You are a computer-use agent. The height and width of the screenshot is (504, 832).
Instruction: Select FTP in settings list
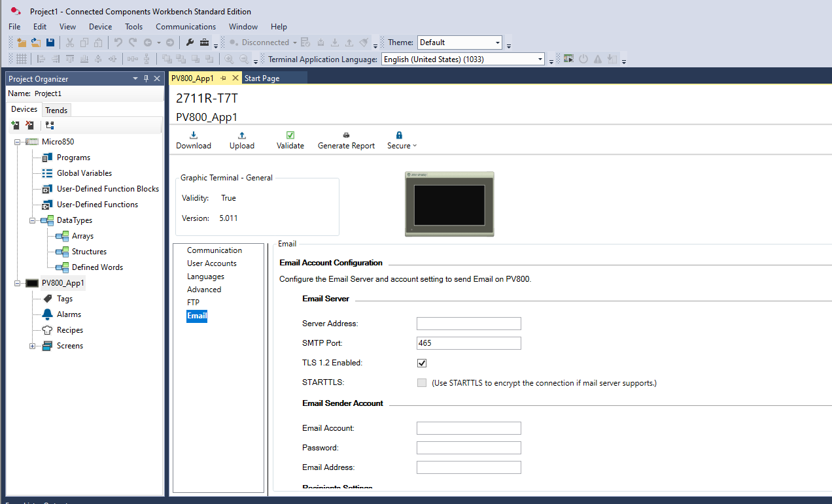click(193, 303)
